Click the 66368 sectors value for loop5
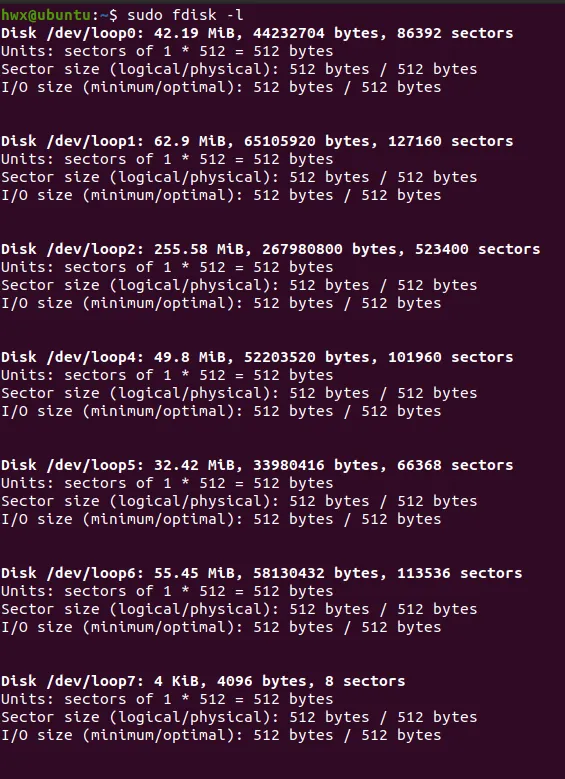The height and width of the screenshot is (779, 565). point(455,465)
